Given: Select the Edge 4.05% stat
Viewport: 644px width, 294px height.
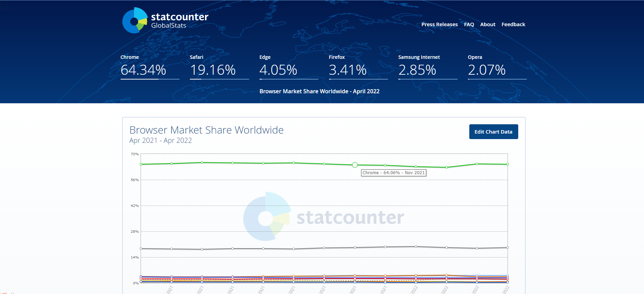Looking at the screenshot, I should pos(278,70).
